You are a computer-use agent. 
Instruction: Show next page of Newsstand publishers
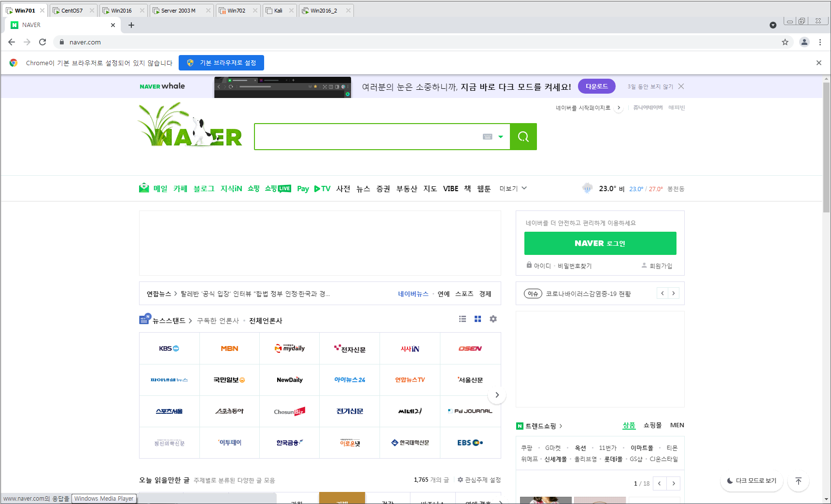[497, 395]
